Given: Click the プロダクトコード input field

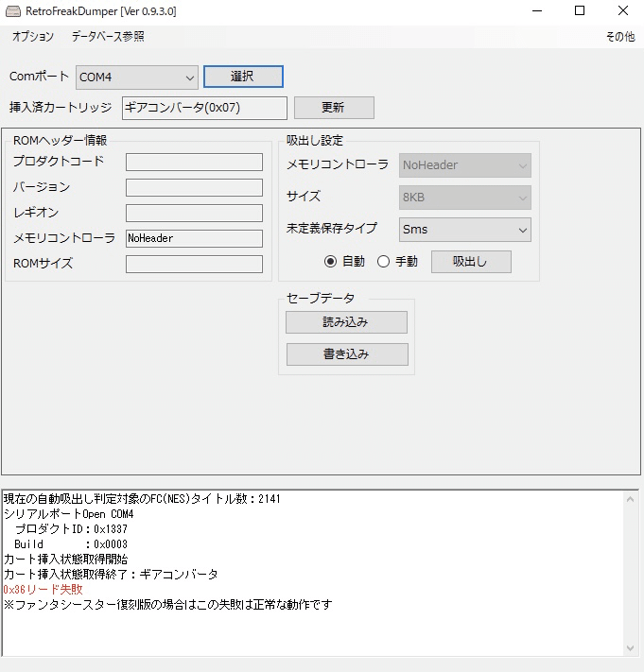Looking at the screenshot, I should pos(194,162).
